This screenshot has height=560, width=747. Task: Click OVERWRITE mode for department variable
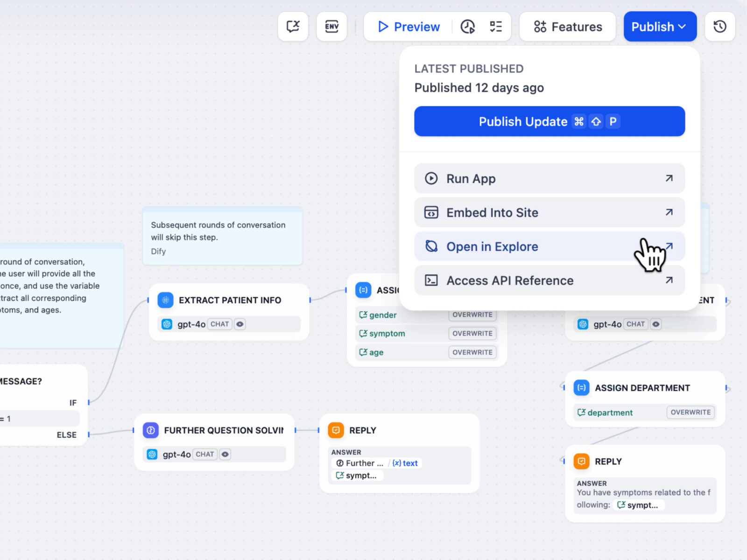[x=691, y=413]
